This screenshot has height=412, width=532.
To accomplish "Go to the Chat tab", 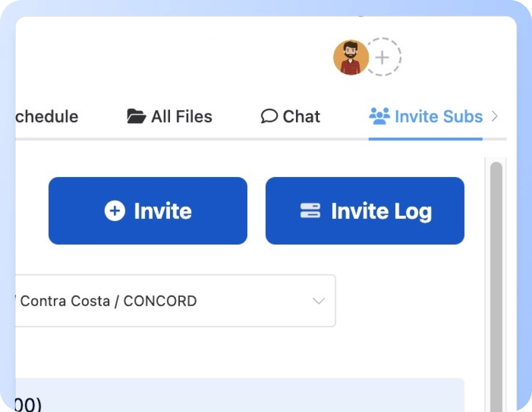I will pos(301,116).
